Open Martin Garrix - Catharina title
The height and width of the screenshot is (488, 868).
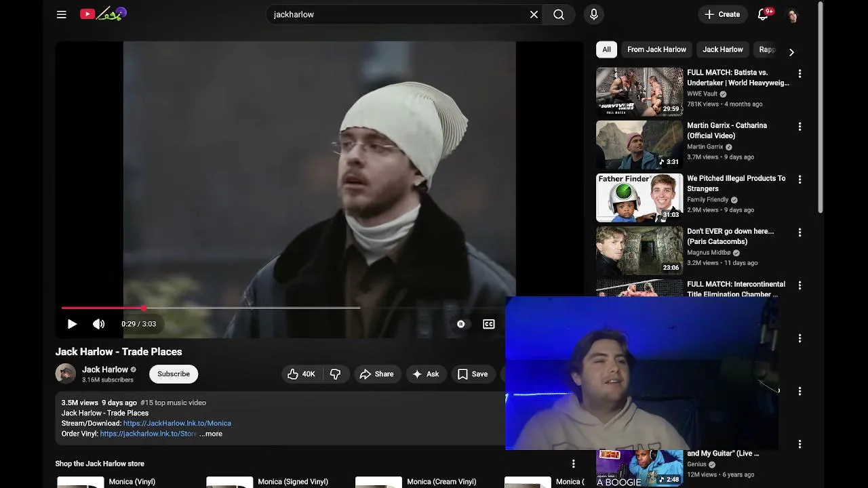tap(727, 131)
